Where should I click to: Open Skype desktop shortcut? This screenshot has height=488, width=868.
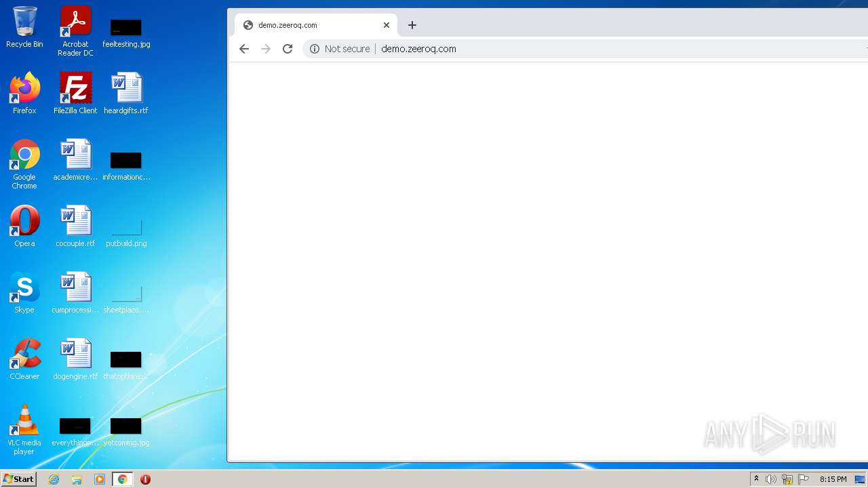(x=24, y=293)
